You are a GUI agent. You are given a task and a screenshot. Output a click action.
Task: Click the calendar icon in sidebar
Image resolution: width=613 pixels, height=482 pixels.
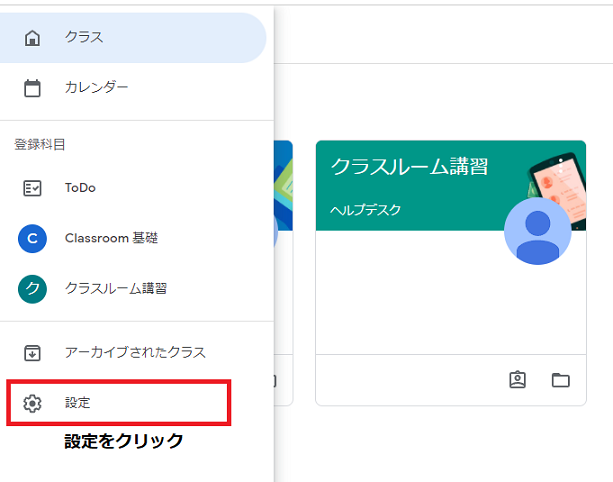[x=32, y=88]
